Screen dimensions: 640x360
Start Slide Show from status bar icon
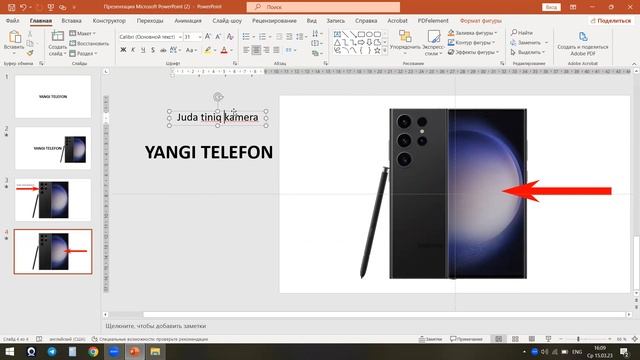[x=548, y=339]
